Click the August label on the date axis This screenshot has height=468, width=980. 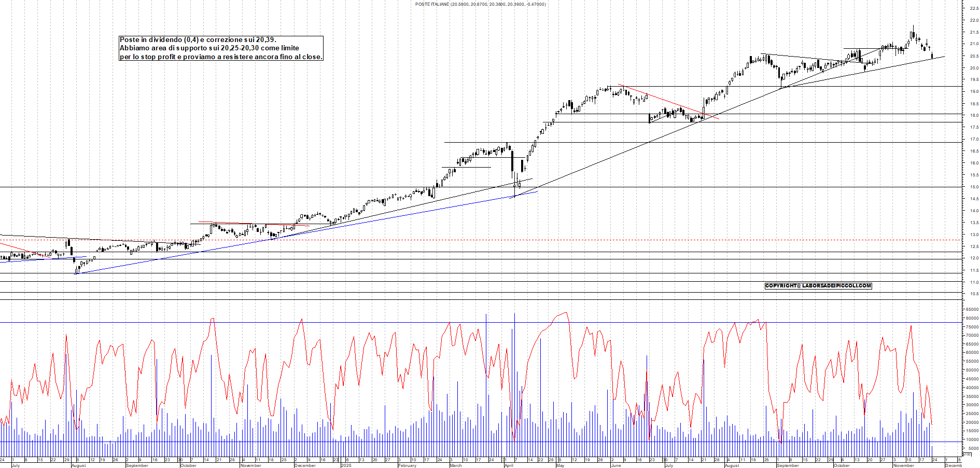[78, 466]
